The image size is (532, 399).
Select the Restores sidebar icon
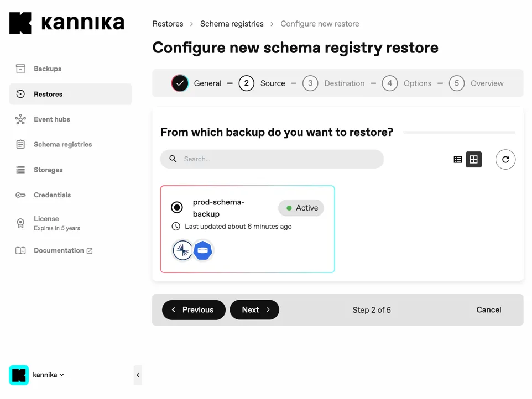click(20, 94)
